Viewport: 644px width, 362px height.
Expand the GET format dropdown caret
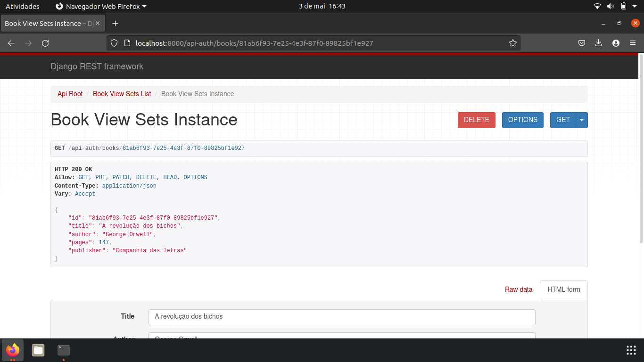tap(582, 120)
